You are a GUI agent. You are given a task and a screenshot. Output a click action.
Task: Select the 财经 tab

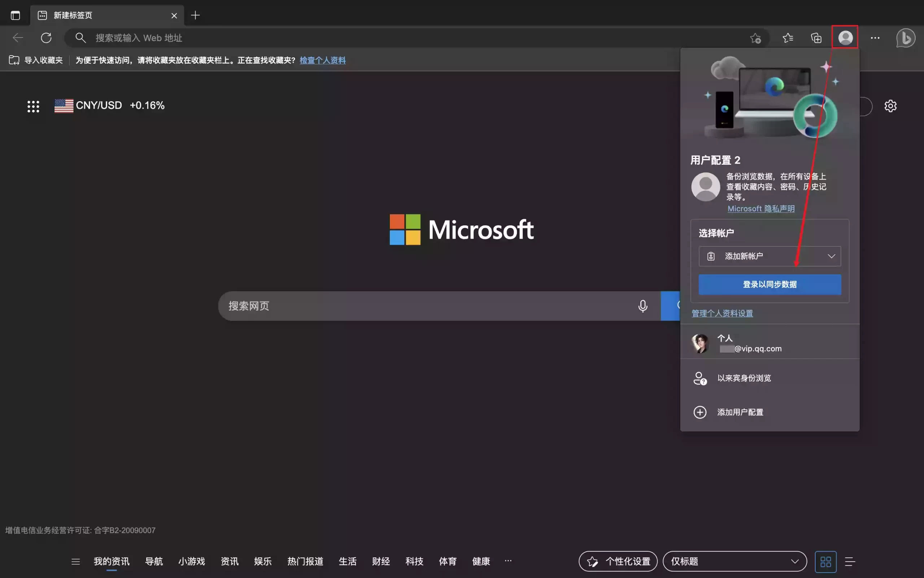coord(381,561)
